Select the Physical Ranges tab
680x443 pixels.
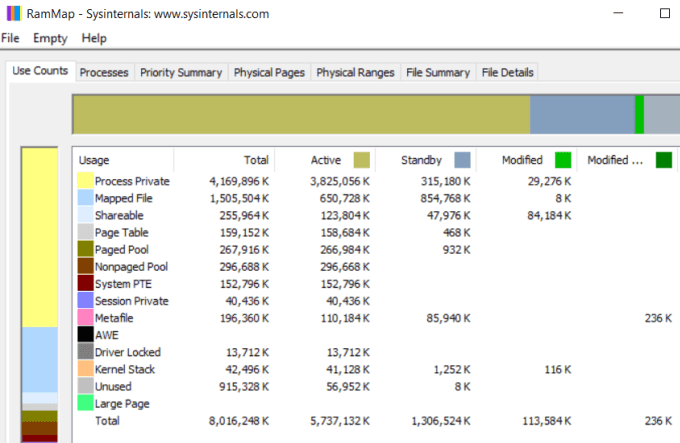[x=355, y=72]
